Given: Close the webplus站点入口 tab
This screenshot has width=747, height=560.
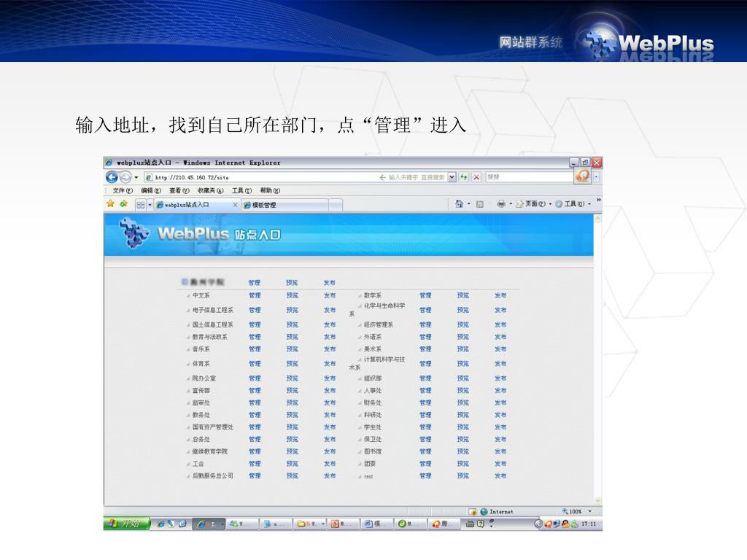Looking at the screenshot, I should [x=235, y=205].
